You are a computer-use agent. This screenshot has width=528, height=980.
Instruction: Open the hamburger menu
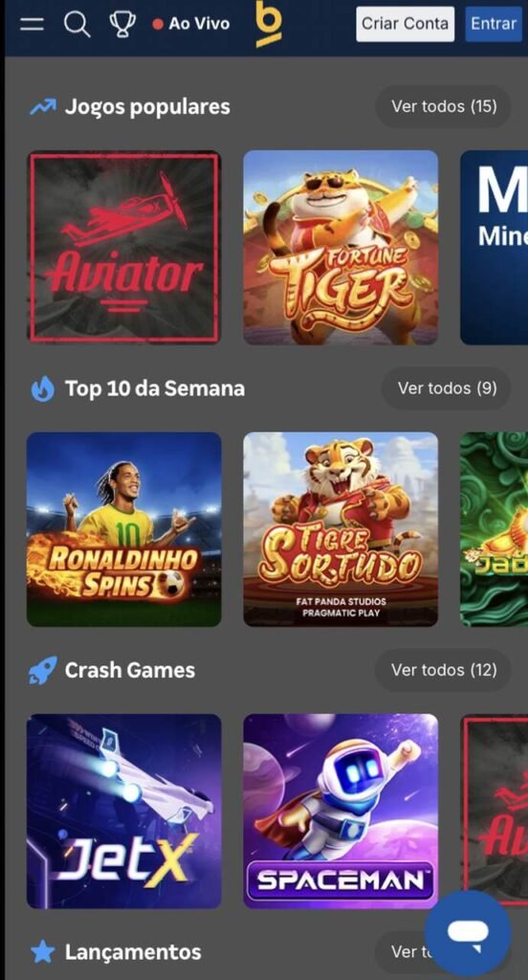pos(32,24)
